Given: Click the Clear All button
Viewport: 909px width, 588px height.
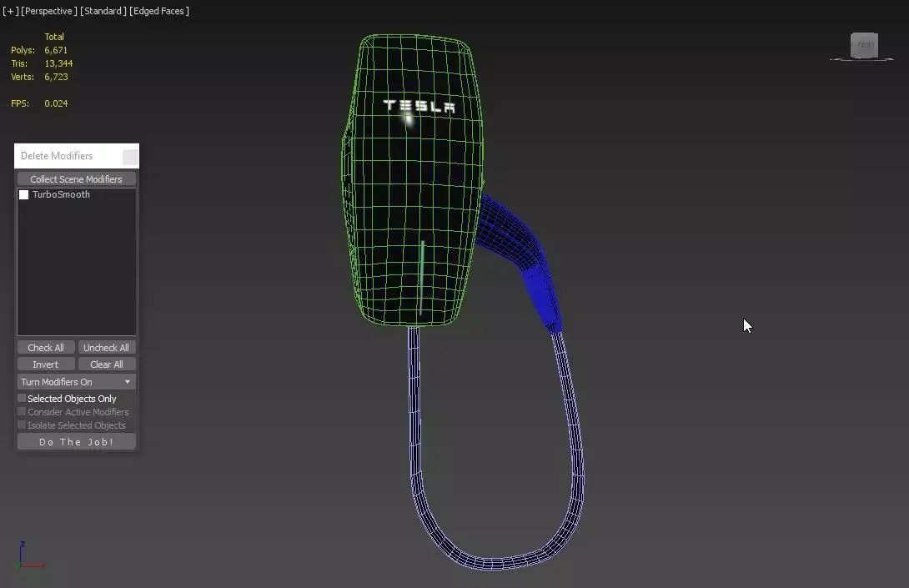Looking at the screenshot, I should tap(107, 364).
